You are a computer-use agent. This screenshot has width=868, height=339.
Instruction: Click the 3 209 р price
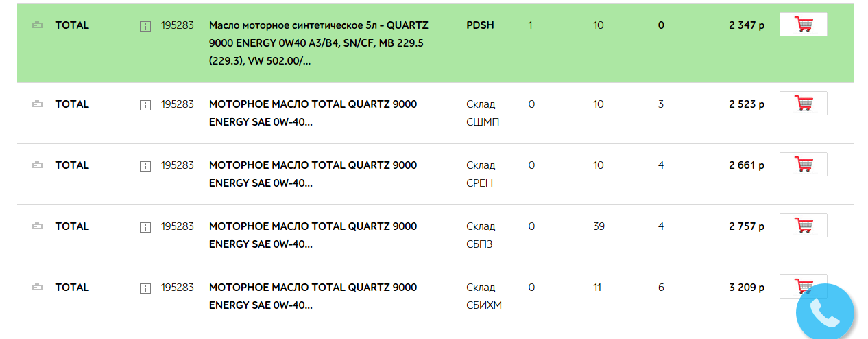tap(747, 288)
